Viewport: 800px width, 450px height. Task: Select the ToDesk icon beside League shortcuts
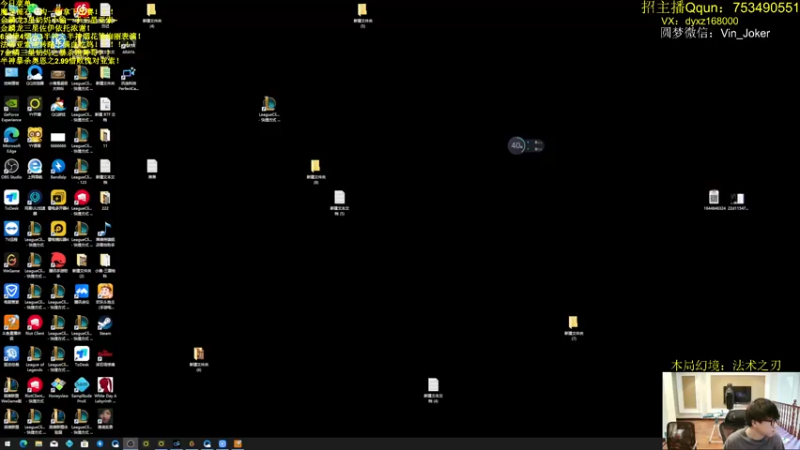tap(82, 354)
